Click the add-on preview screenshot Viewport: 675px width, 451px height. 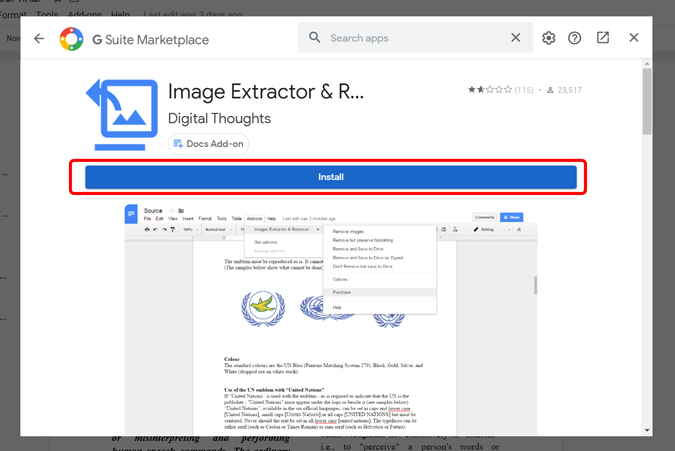point(331,318)
